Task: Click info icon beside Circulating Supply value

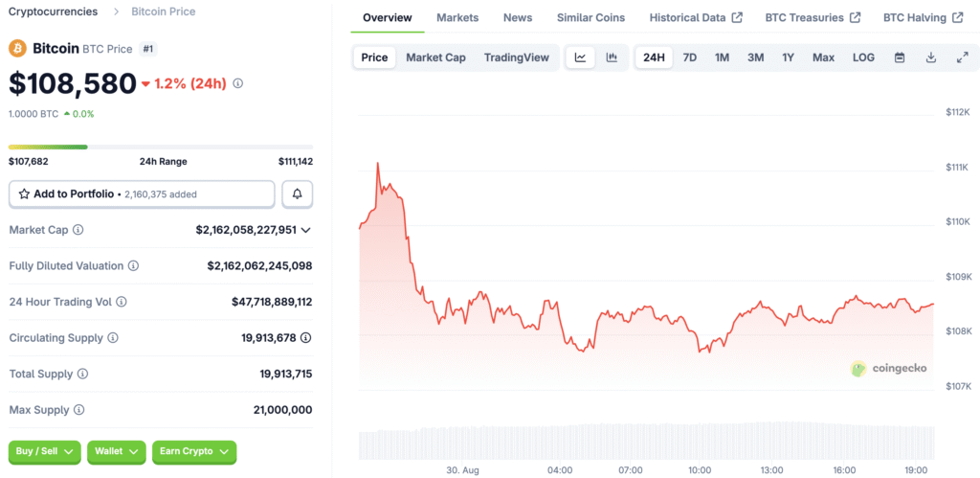Action: 305,338
